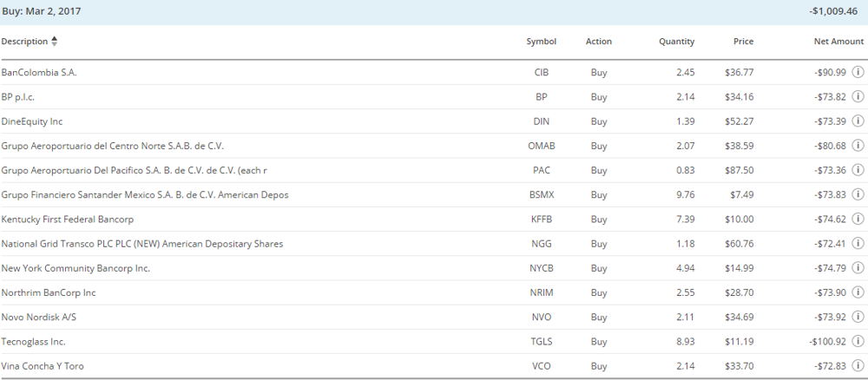Click the Buy action in the Tecnoglass row
The width and height of the screenshot is (868, 380).
[598, 342]
